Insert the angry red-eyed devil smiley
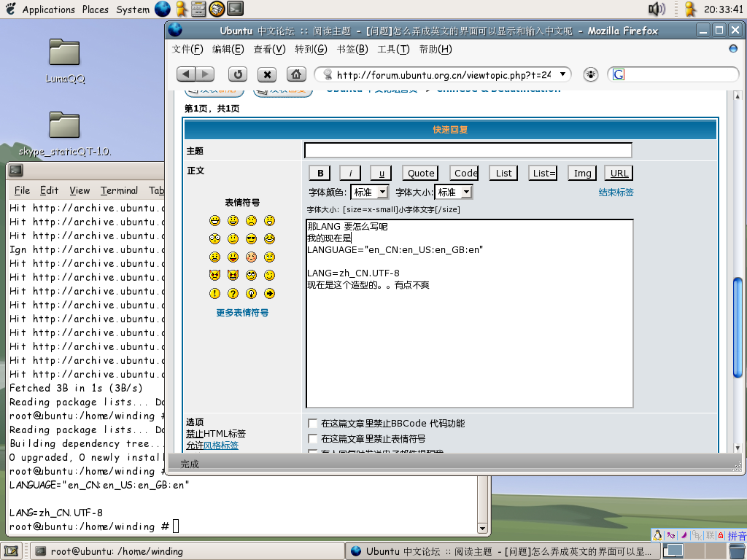 (x=215, y=275)
